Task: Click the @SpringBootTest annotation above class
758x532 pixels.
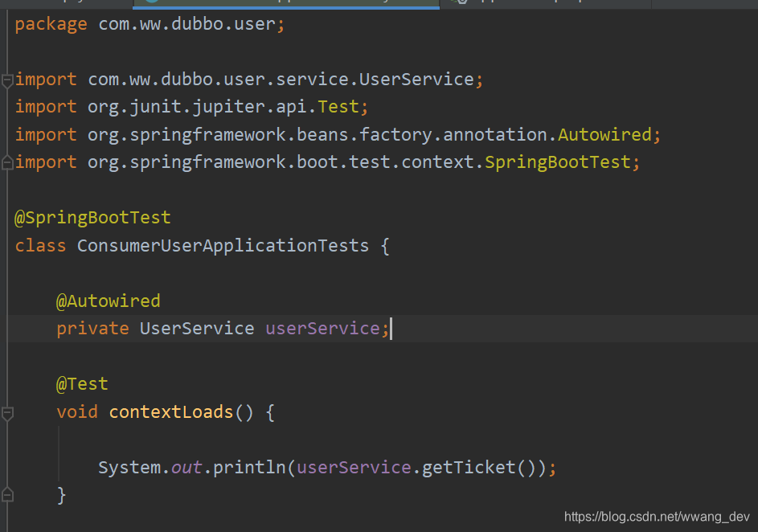Action: click(92, 218)
